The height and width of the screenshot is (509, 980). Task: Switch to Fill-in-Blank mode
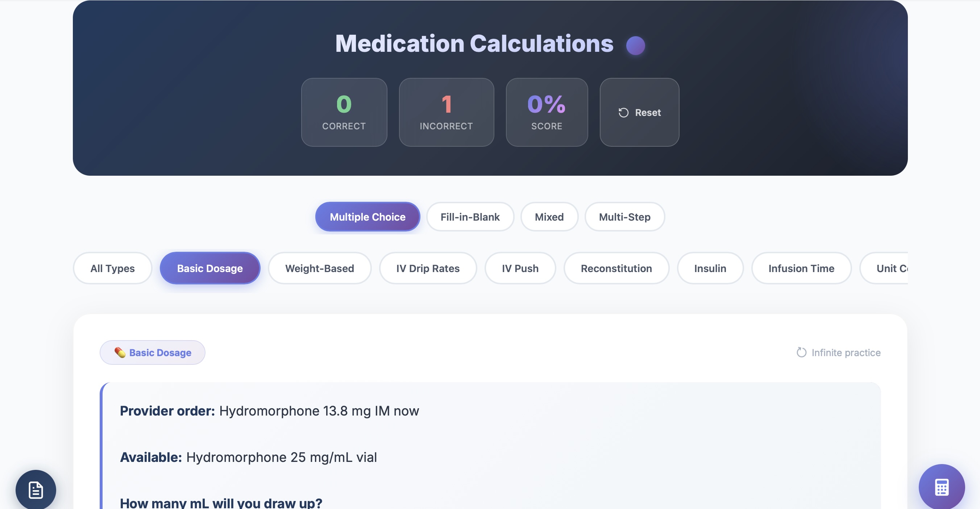[470, 216]
